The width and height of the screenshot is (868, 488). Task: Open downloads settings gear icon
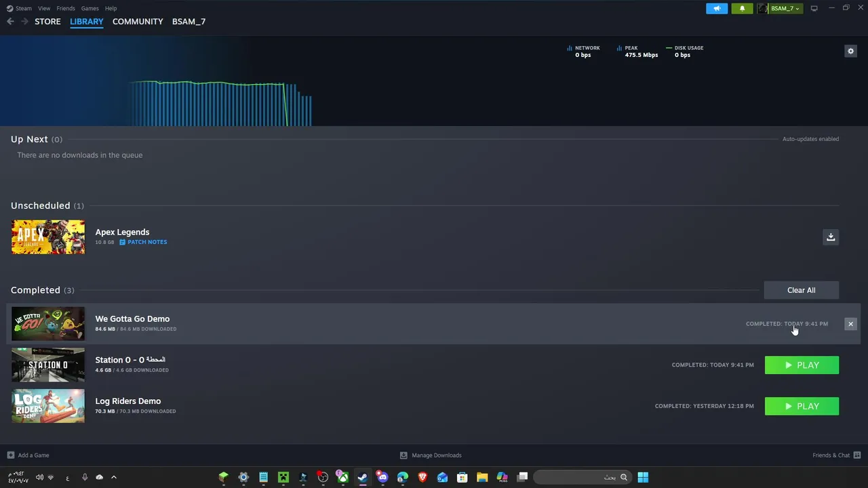click(850, 51)
